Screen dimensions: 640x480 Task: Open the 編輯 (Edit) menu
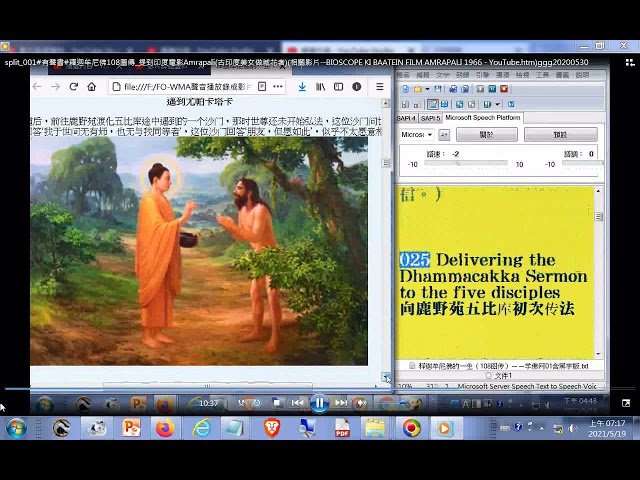click(423, 75)
